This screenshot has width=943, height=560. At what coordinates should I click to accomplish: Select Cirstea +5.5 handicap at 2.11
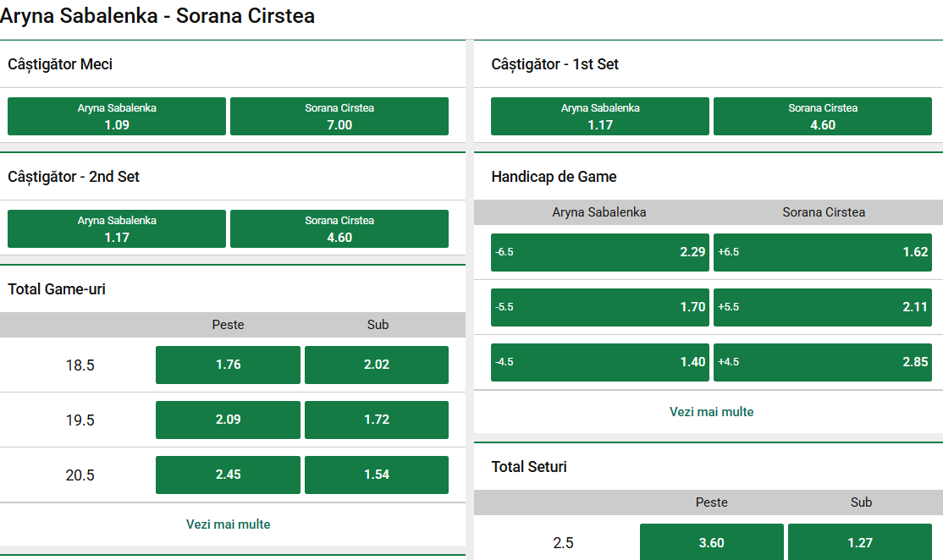822,307
